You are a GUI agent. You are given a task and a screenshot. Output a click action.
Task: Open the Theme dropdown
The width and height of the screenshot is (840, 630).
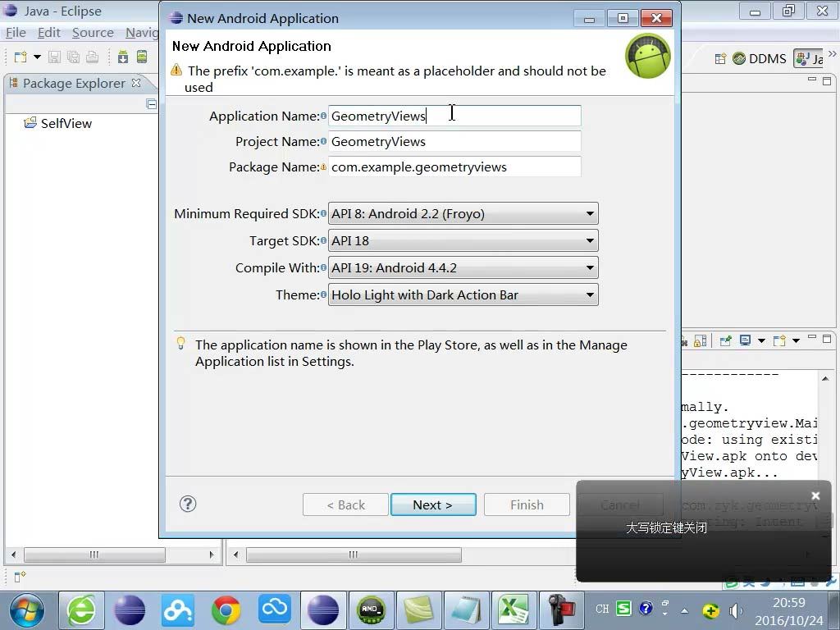tap(463, 294)
